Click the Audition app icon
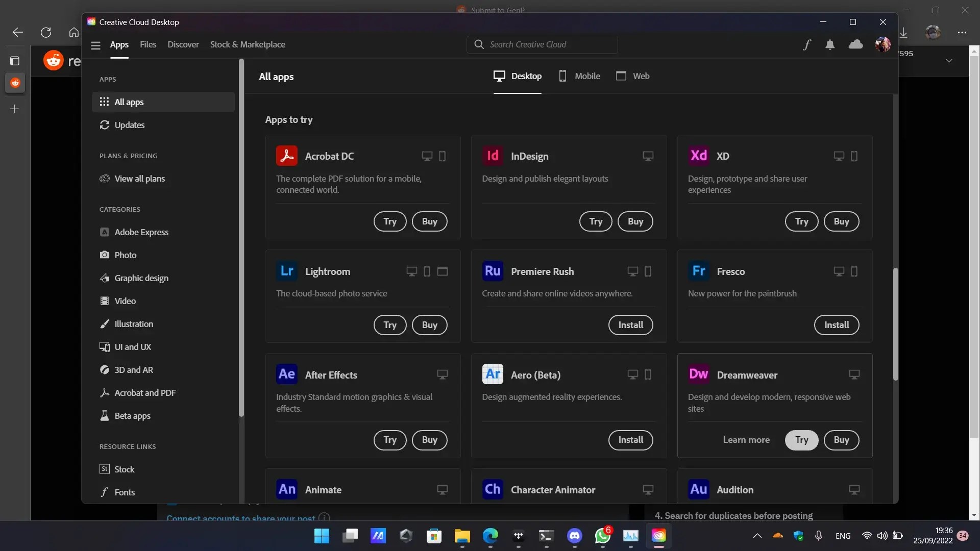 (x=699, y=490)
